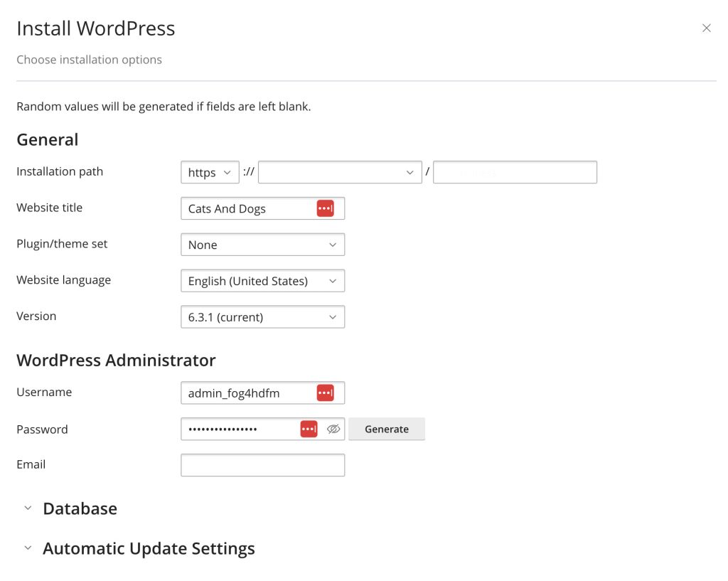Click the Automatic Update Settings chevron icon
Screen dimensions: 728x581
click(28, 548)
